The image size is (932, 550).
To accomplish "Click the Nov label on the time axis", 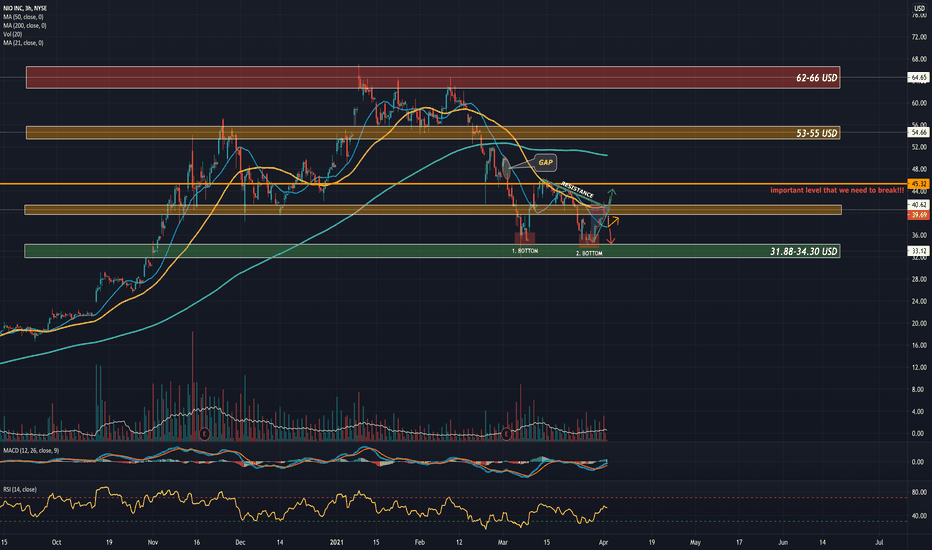I will [153, 542].
